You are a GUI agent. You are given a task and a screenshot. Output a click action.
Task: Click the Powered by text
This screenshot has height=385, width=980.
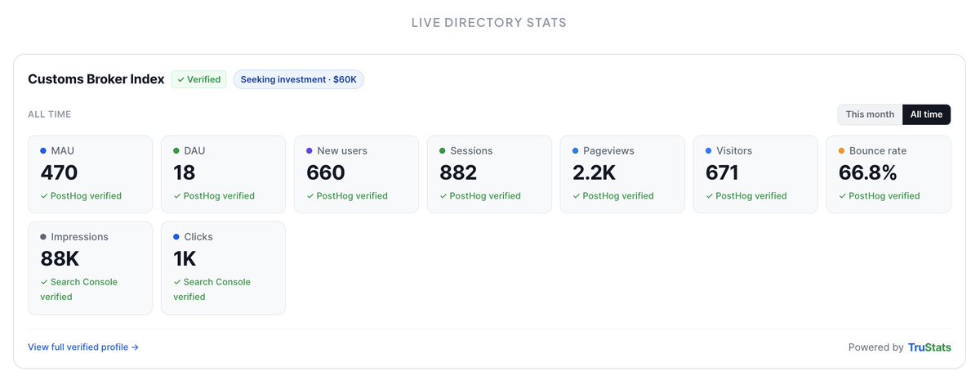(x=875, y=347)
